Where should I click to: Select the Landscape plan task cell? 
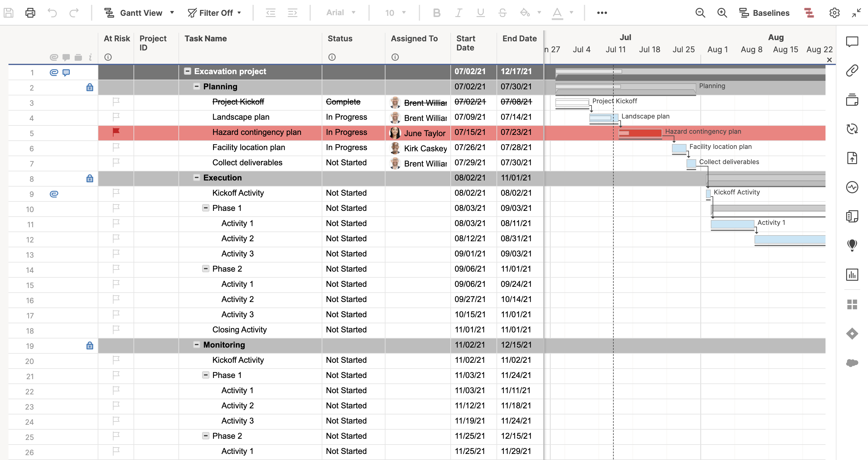241,117
